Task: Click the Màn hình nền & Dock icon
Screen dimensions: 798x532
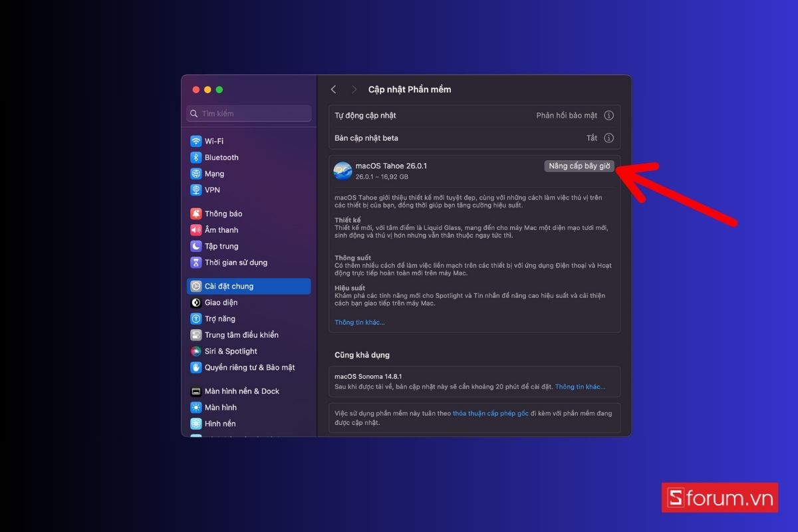Action: (x=196, y=391)
